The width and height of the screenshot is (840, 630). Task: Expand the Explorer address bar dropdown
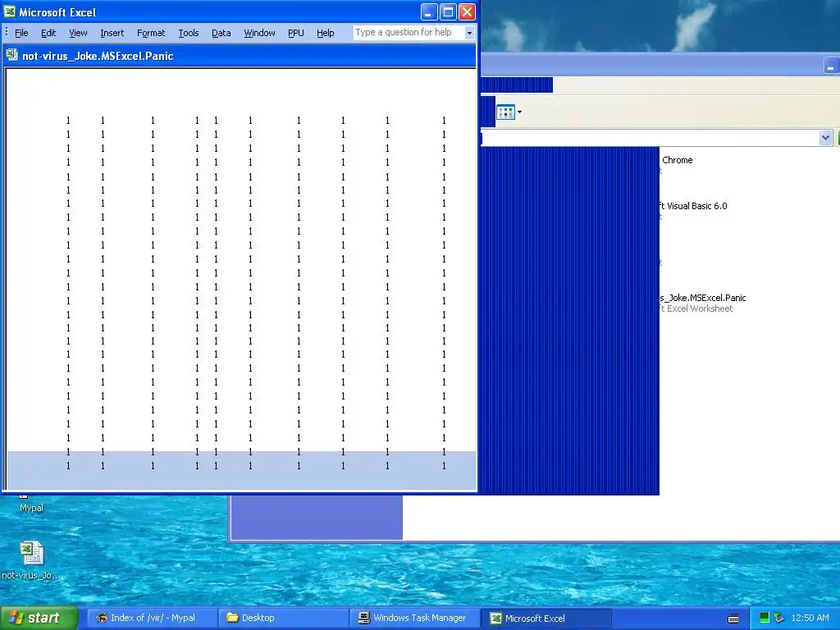click(x=825, y=138)
